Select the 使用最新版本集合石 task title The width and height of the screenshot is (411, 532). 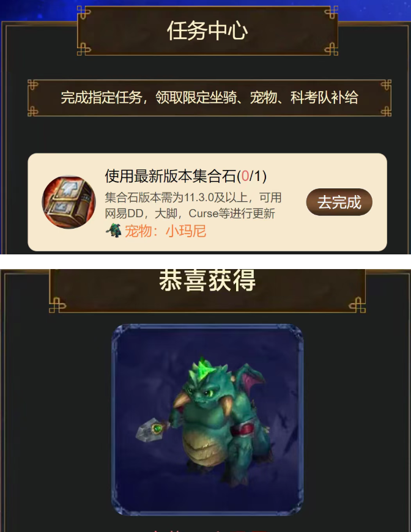(x=171, y=175)
